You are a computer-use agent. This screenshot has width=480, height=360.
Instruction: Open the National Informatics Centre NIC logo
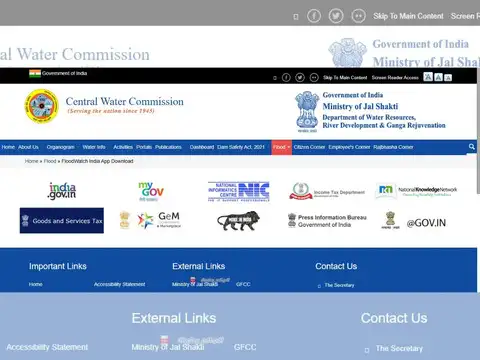click(x=239, y=191)
